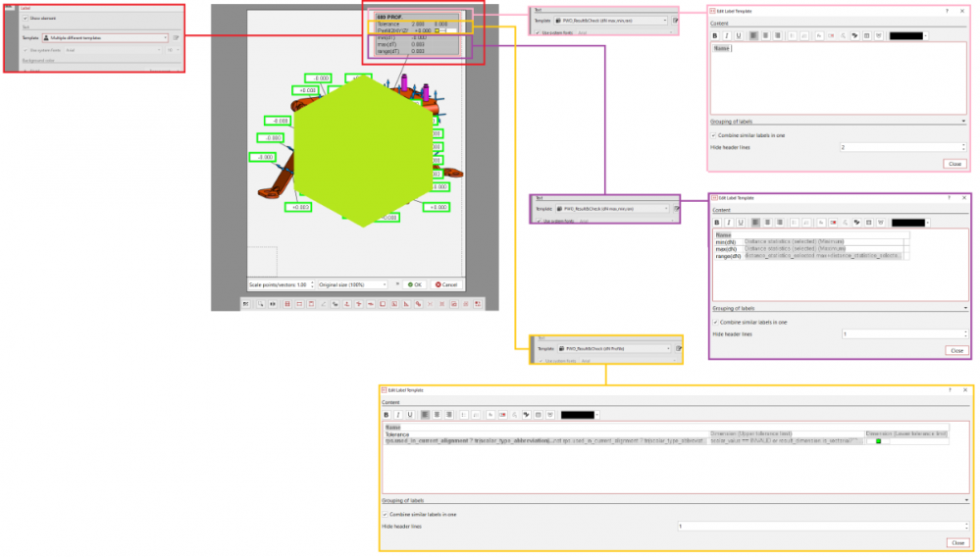The height and width of the screenshot is (557, 980).
Task: Click edit template icon next to Multiple different templates
Action: click(x=176, y=37)
